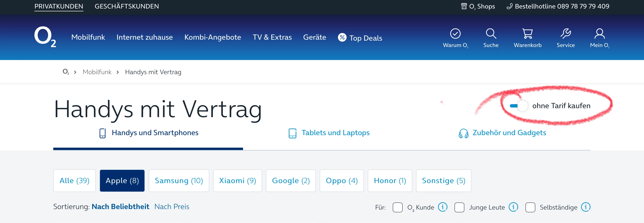Check the Selbständige checkbox
This screenshot has width=644, height=223.
point(530,207)
